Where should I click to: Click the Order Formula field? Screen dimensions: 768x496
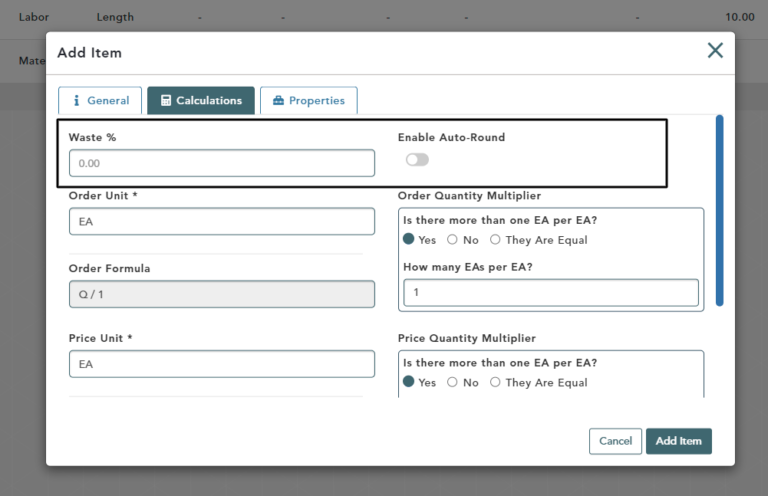pos(222,294)
